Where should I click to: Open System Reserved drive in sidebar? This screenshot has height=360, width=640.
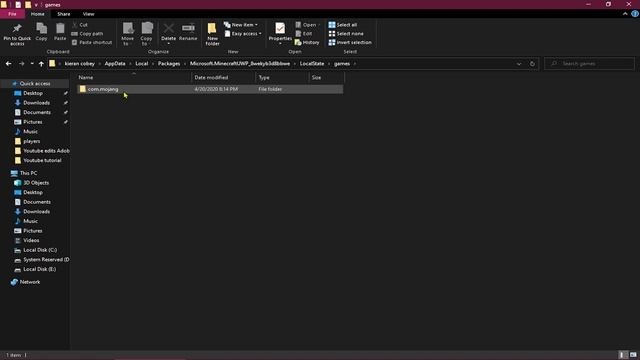[46, 260]
